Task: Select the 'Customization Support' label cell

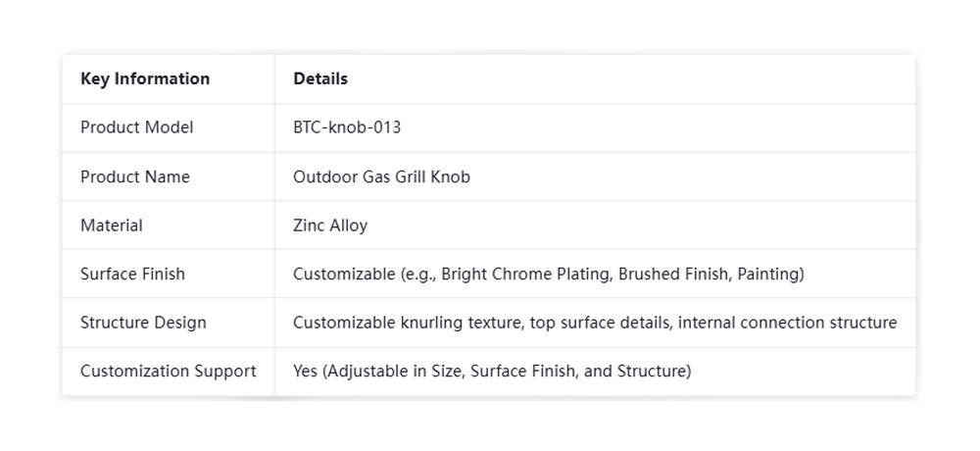Action: 169,372
